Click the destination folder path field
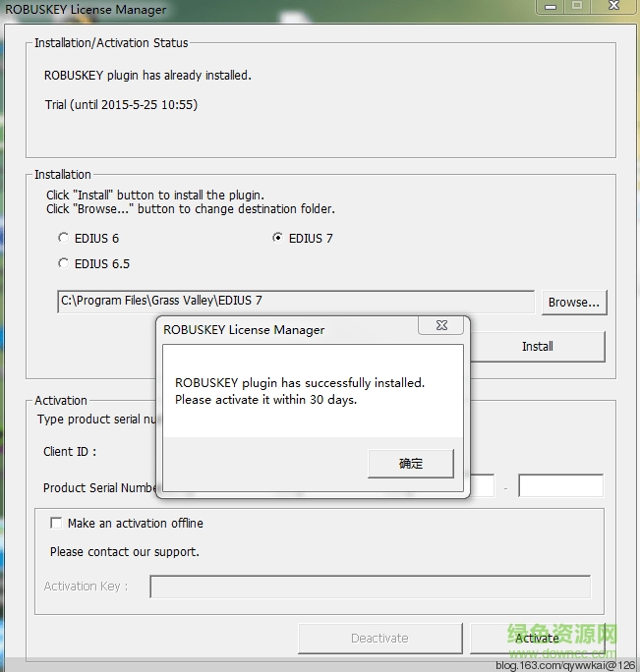The width and height of the screenshot is (640, 672). point(296,302)
